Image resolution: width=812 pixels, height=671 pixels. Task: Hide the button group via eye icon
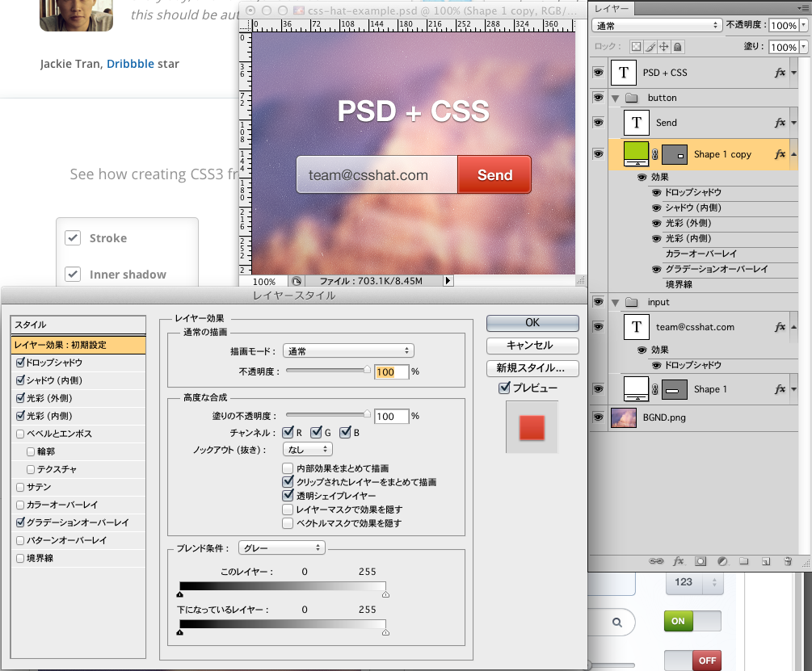(x=598, y=97)
